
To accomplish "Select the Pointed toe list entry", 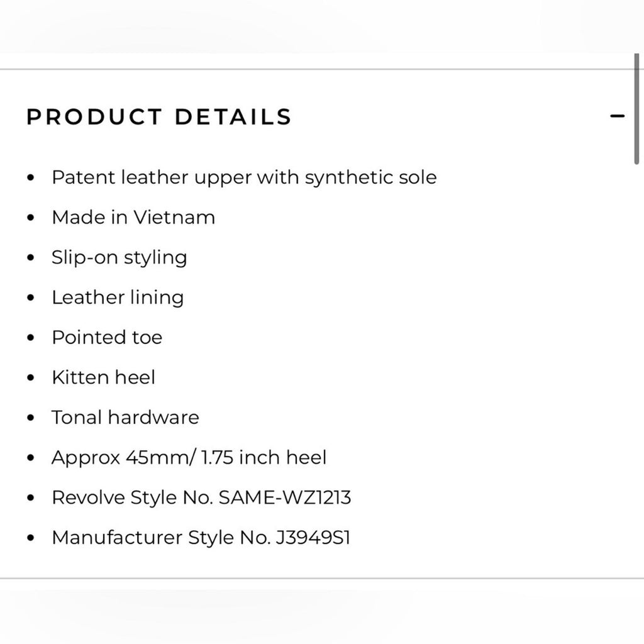I will [108, 338].
